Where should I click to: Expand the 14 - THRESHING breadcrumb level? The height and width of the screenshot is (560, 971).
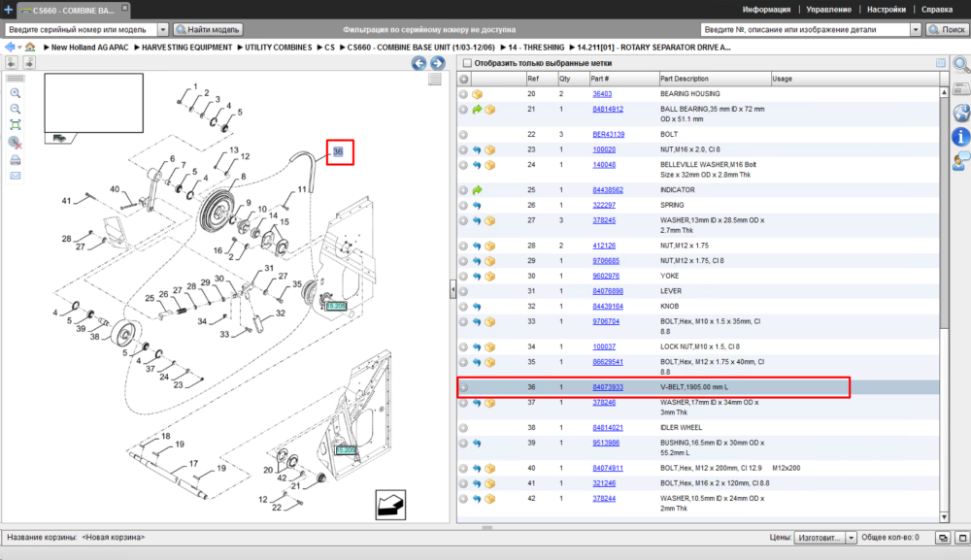point(503,48)
